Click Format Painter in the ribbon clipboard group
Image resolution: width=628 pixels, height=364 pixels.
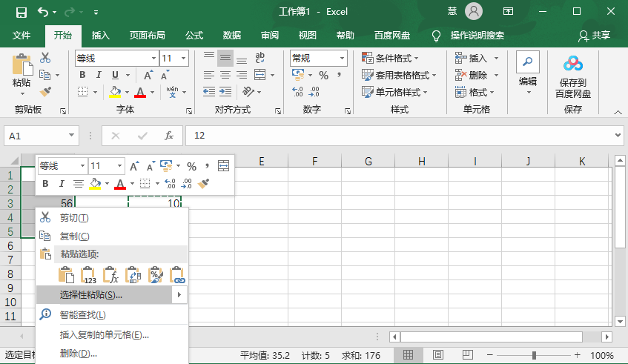click(45, 92)
